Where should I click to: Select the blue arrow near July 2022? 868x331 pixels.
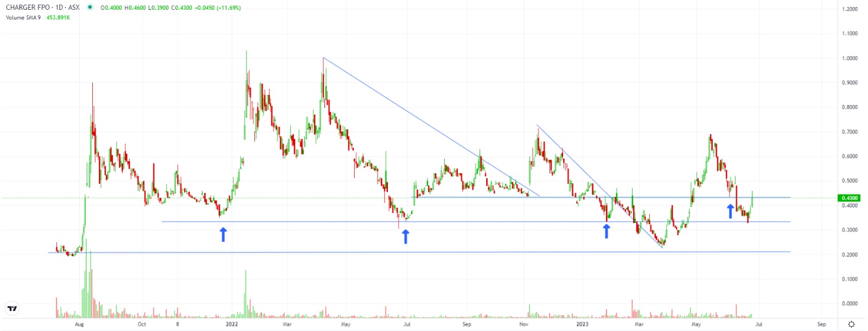[405, 236]
